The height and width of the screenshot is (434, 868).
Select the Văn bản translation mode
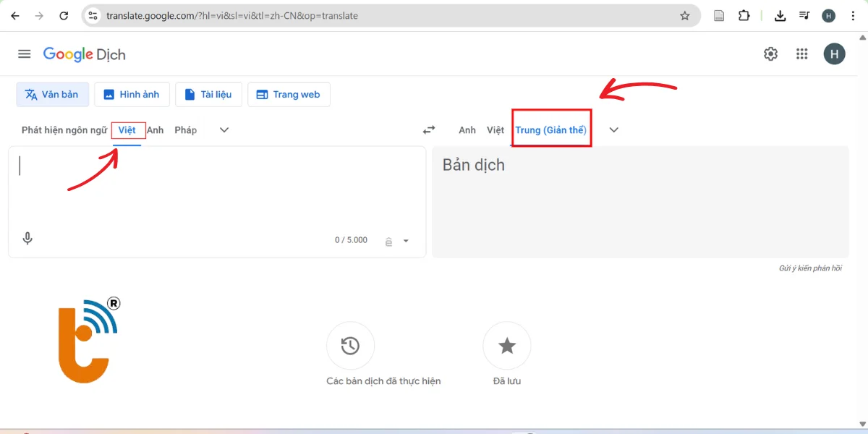tap(52, 94)
